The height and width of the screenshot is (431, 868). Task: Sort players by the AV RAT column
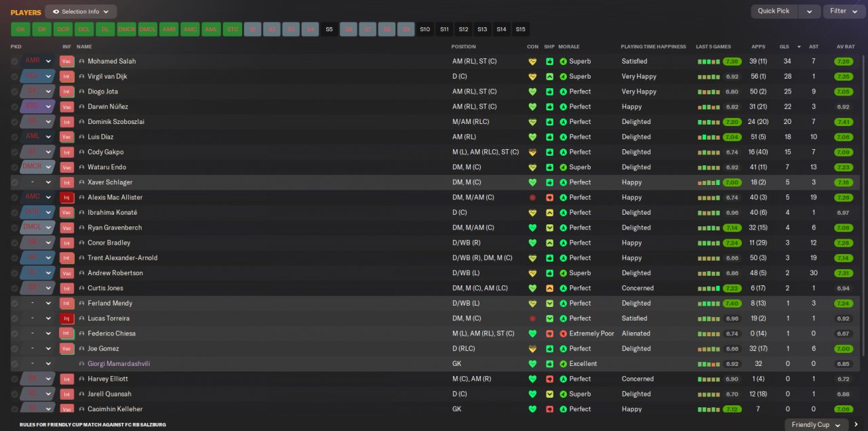tap(845, 47)
